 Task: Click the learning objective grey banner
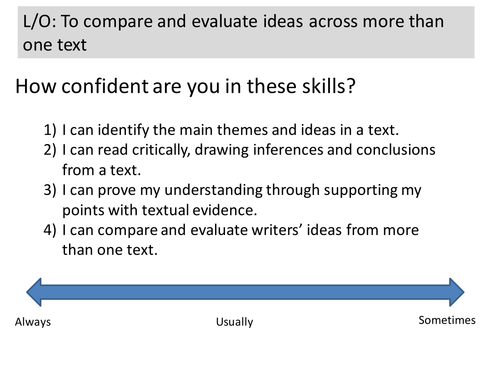246,32
